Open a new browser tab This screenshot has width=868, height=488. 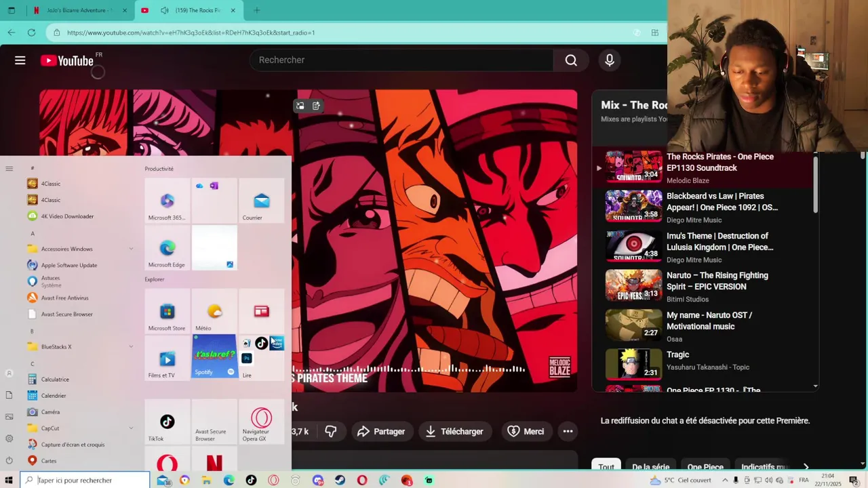tap(256, 10)
